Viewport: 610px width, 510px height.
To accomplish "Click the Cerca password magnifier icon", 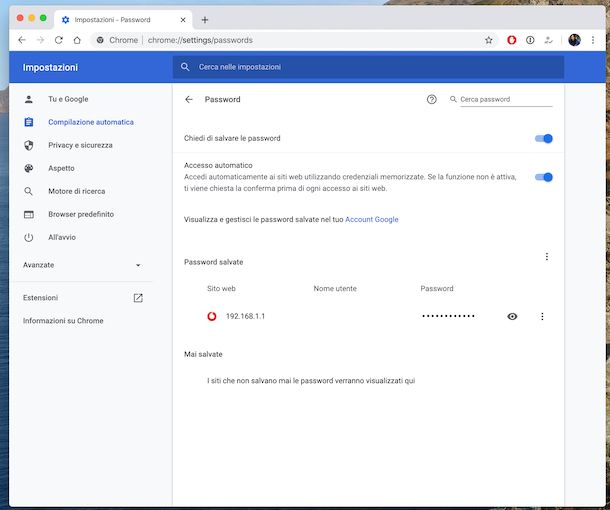I will [453, 99].
